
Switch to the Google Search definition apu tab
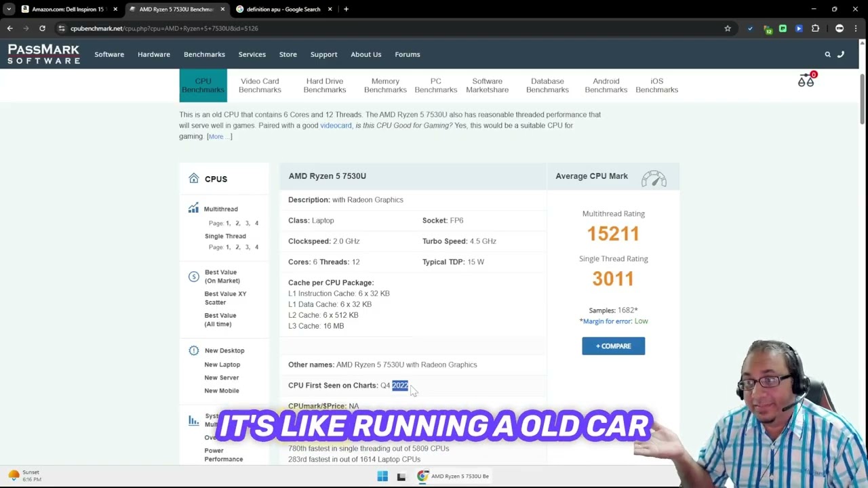[283, 9]
